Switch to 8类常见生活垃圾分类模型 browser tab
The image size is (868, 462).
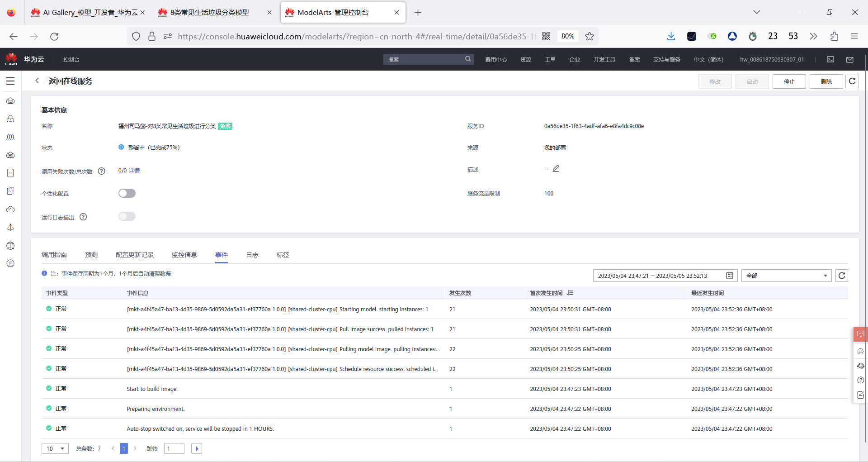(x=214, y=12)
